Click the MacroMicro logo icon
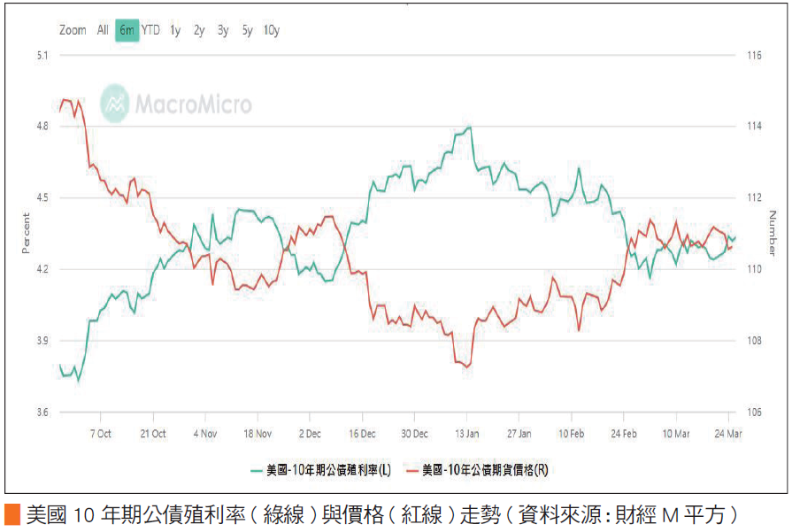 point(115,104)
